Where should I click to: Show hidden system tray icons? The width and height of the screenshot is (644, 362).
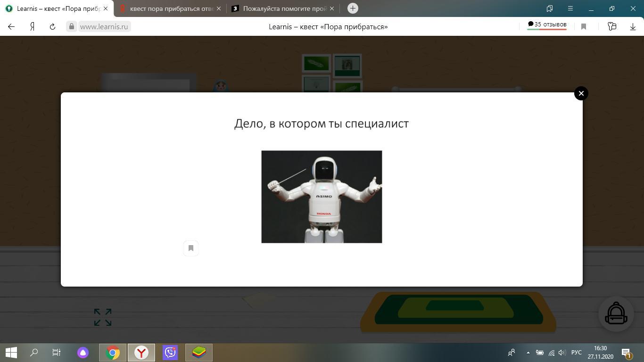click(x=528, y=353)
